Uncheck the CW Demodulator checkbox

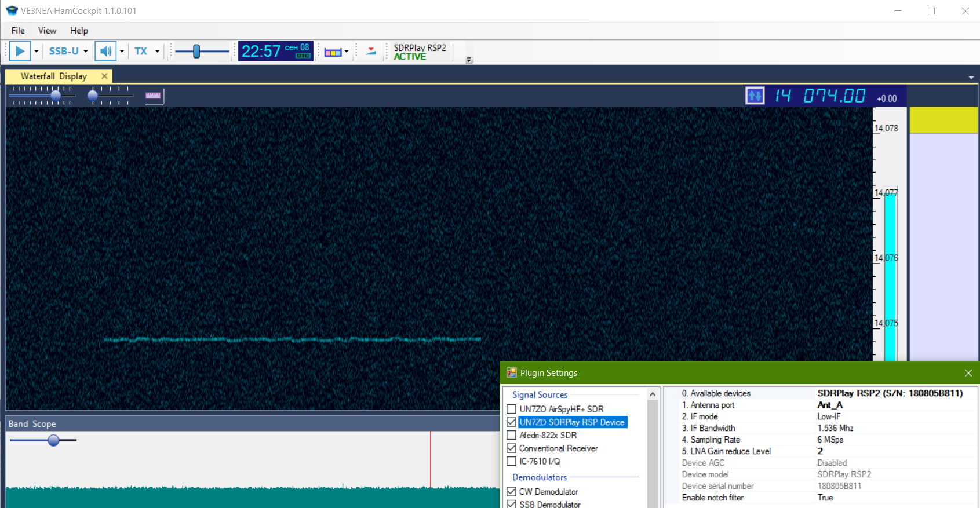tap(511, 492)
